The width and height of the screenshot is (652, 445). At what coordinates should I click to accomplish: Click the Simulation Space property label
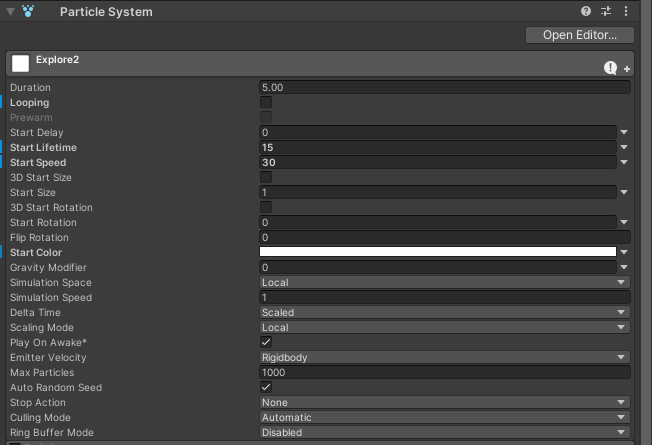click(51, 282)
